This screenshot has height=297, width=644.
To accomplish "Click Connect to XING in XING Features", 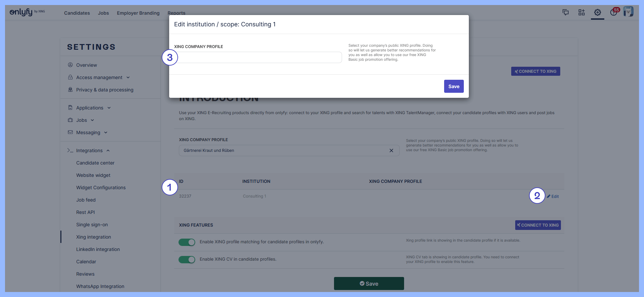I will click(538, 225).
